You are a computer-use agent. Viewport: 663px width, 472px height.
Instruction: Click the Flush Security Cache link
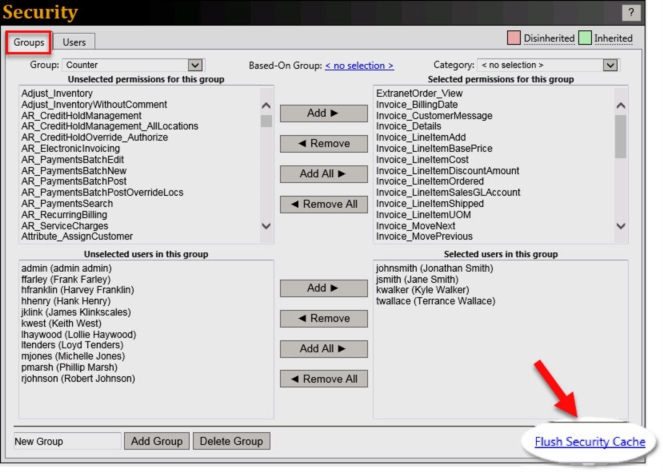point(590,441)
